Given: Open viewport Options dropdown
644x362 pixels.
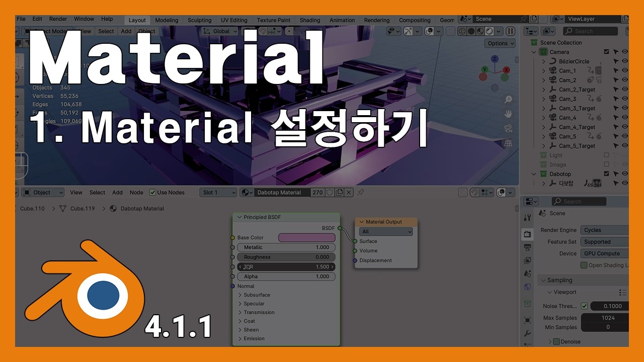Looking at the screenshot, I should click(501, 43).
